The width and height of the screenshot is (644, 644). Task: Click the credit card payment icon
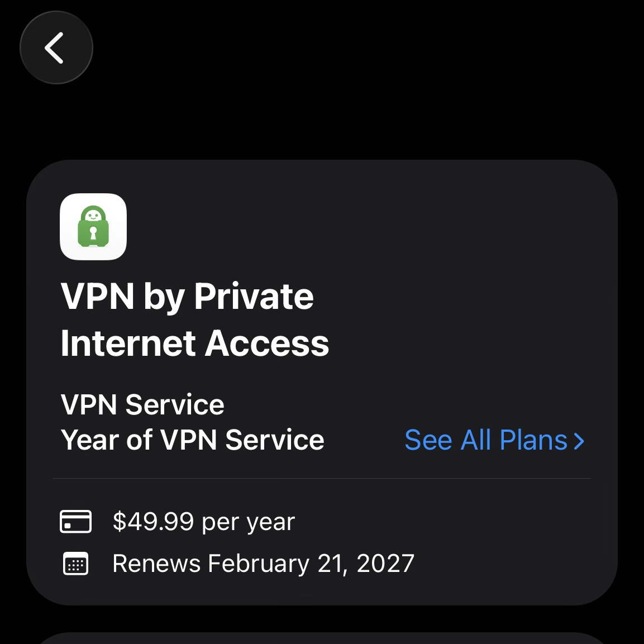pyautogui.click(x=75, y=522)
